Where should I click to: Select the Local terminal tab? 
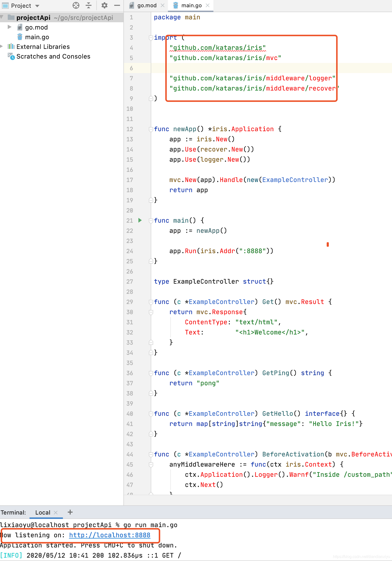point(43,512)
